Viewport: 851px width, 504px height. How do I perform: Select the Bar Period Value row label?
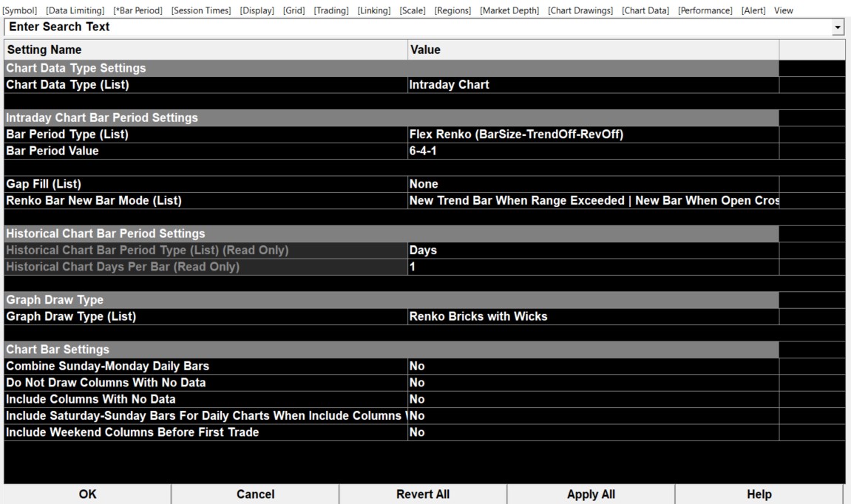[x=206, y=151]
